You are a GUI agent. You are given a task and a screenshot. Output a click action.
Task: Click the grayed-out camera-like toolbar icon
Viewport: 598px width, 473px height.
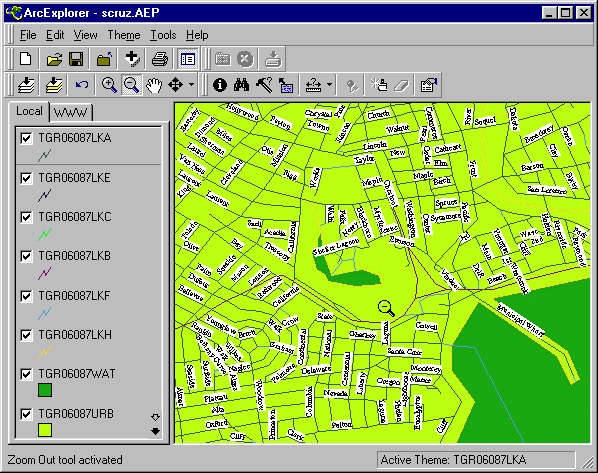point(223,59)
